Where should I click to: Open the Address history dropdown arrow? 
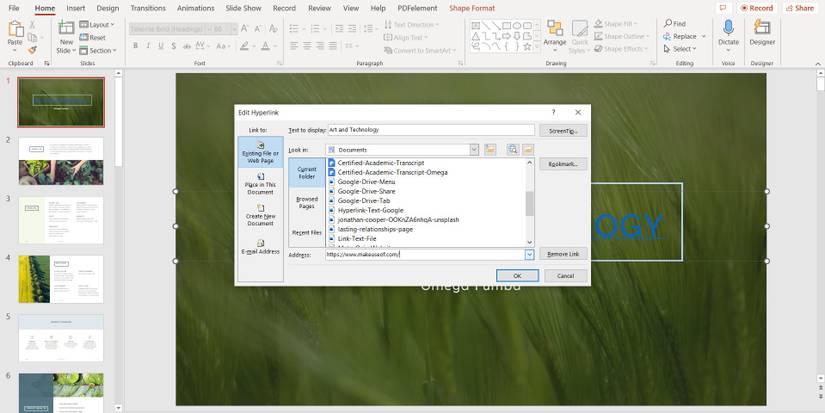(x=529, y=254)
